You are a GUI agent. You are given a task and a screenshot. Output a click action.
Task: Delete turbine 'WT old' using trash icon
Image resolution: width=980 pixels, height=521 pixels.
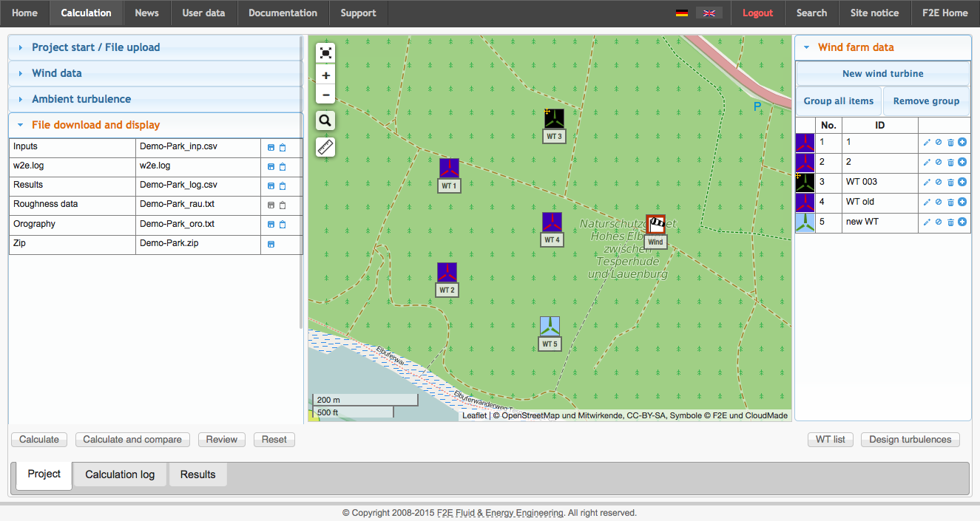tap(950, 202)
